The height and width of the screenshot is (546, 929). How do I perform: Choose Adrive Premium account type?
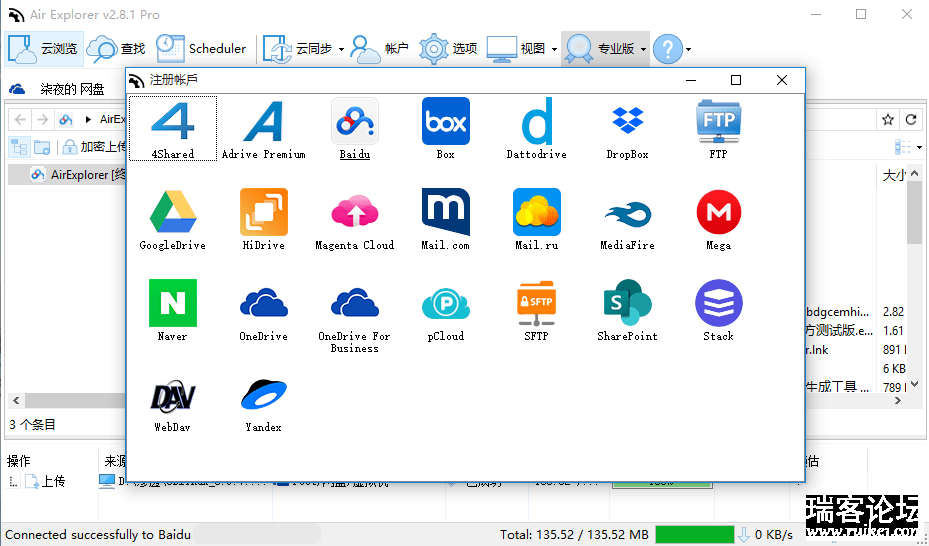click(263, 122)
